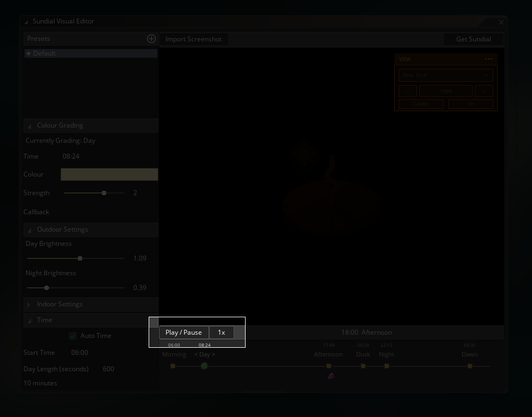532x417 pixels.
Task: Close the Sundial Visual Editor window
Action: [501, 22]
